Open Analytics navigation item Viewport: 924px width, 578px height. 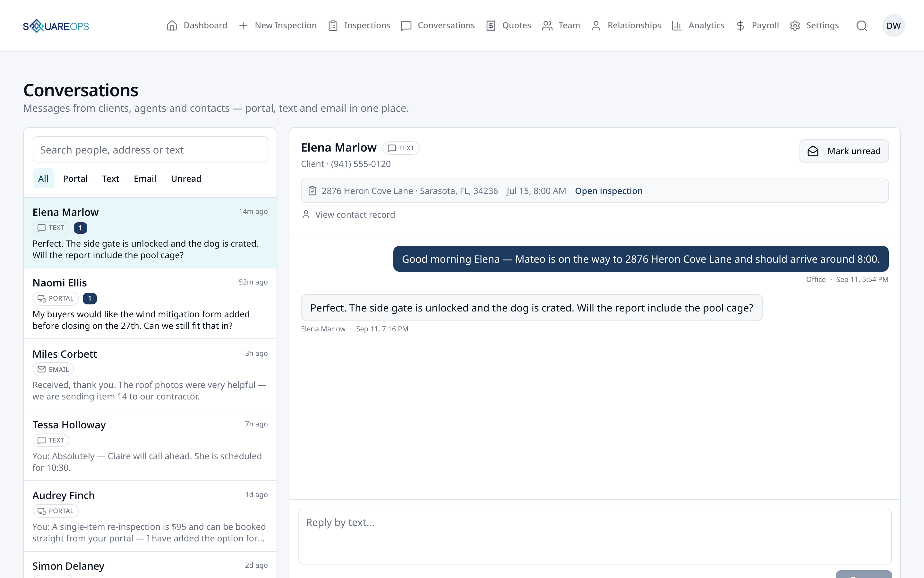point(698,26)
